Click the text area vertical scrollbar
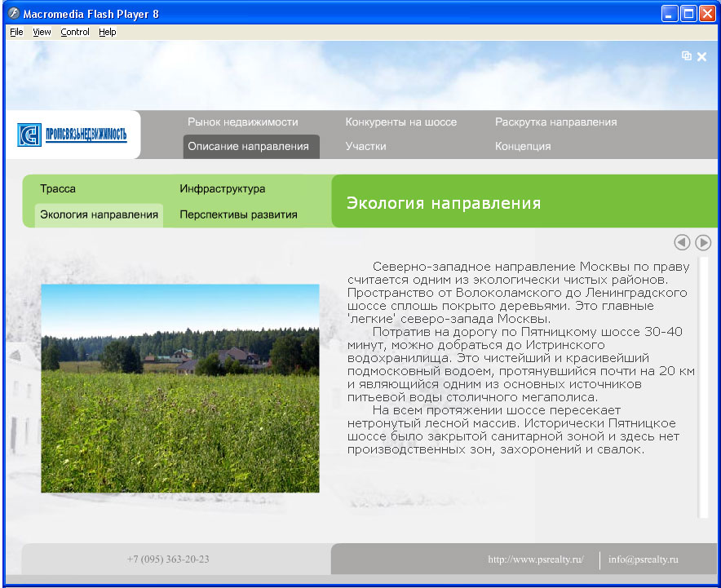Image resolution: width=721 pixels, height=588 pixels. pyautogui.click(x=704, y=387)
